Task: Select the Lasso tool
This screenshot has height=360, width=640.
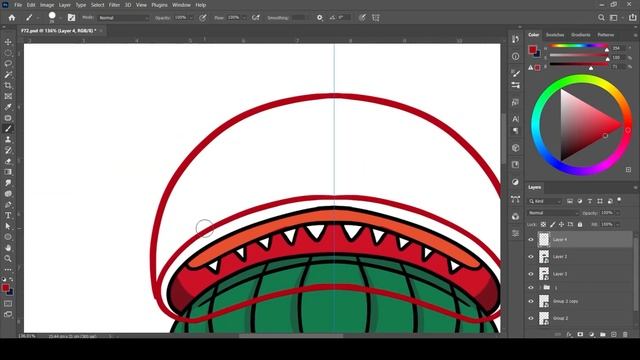Action: pos(8,64)
